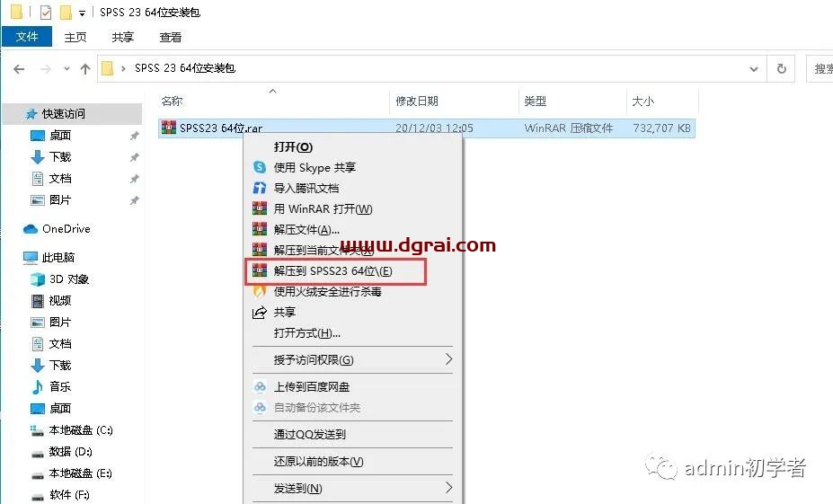Screen dimensions: 833x504
Task: Open the 查看 ribbon tab
Action: click(170, 37)
